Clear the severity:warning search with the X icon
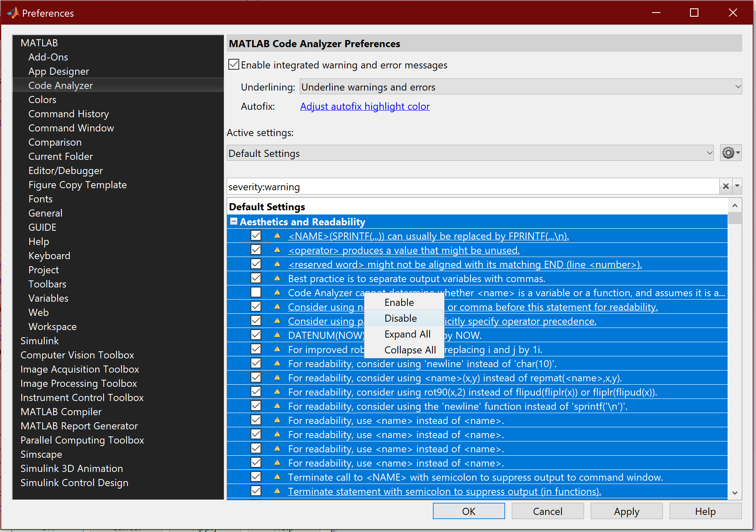Viewport: 756px width, 532px height. click(x=726, y=186)
